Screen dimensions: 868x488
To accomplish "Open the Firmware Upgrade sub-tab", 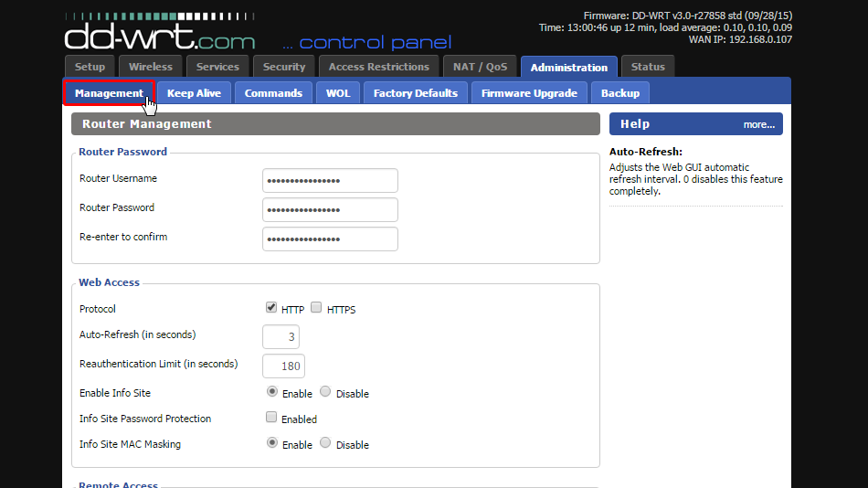I will click(529, 93).
